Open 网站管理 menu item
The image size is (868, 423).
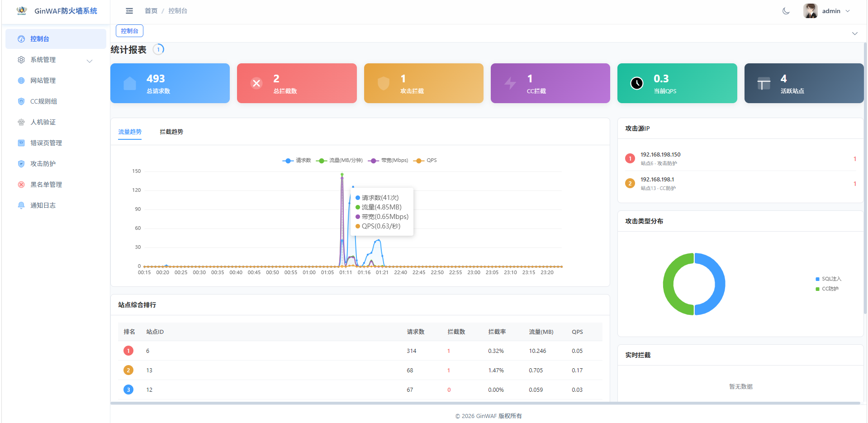56,81
